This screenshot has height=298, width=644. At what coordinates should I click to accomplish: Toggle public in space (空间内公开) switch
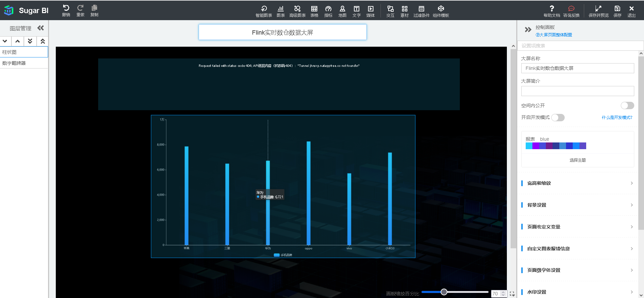click(627, 105)
